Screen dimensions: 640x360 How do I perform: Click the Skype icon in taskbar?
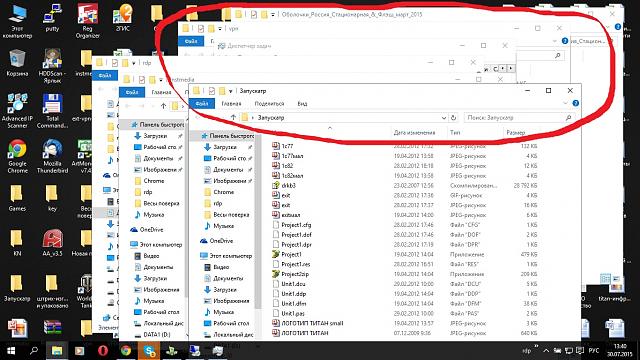tap(149, 351)
